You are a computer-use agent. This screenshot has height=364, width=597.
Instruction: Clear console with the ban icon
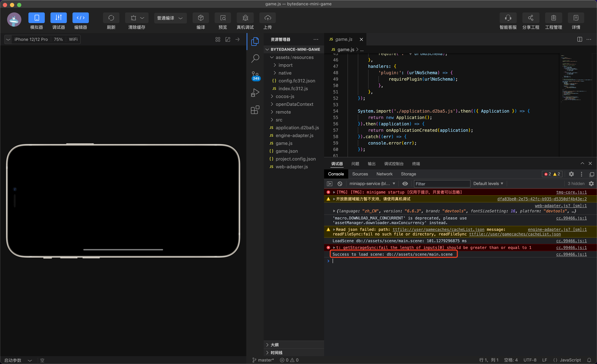(x=340, y=184)
